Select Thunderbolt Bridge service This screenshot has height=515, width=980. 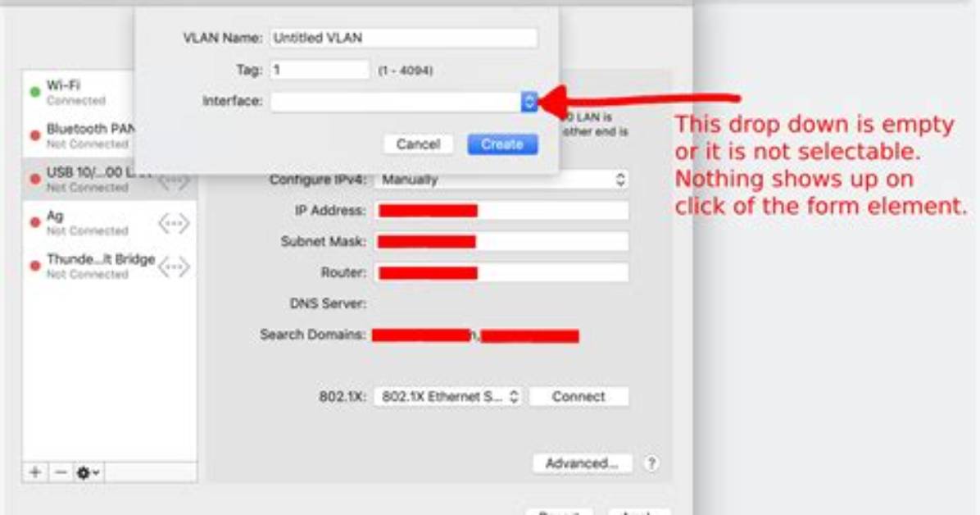[109, 267]
